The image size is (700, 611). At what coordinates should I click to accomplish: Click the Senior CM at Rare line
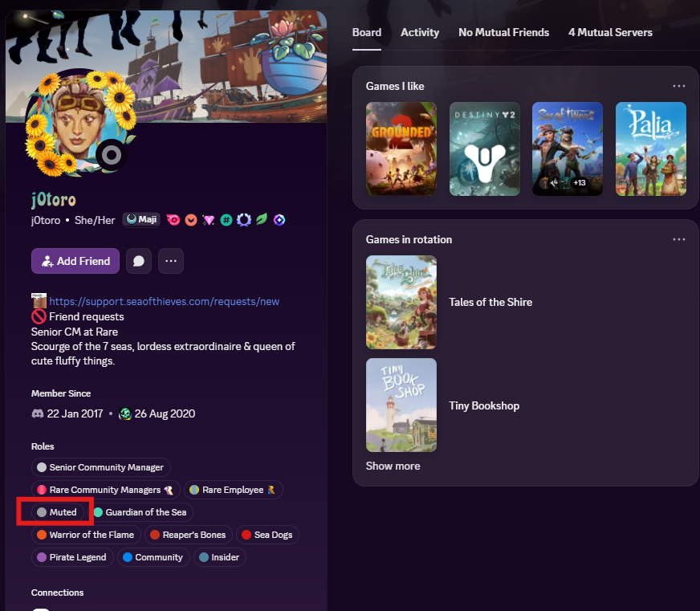click(75, 332)
